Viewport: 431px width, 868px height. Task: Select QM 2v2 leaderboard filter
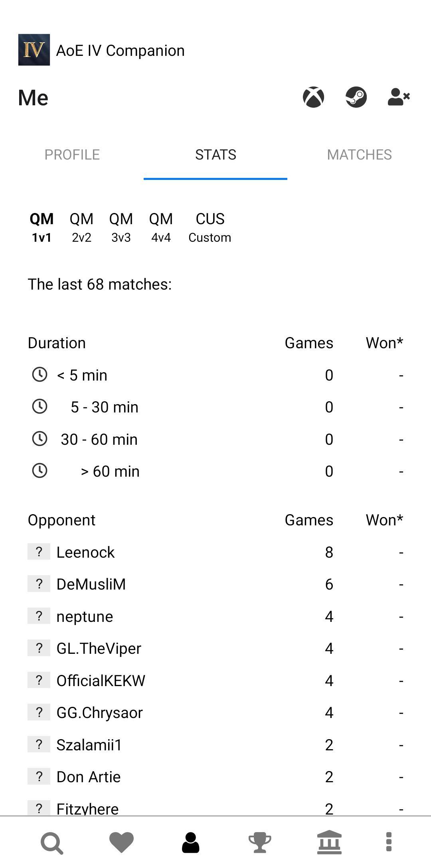tap(81, 227)
